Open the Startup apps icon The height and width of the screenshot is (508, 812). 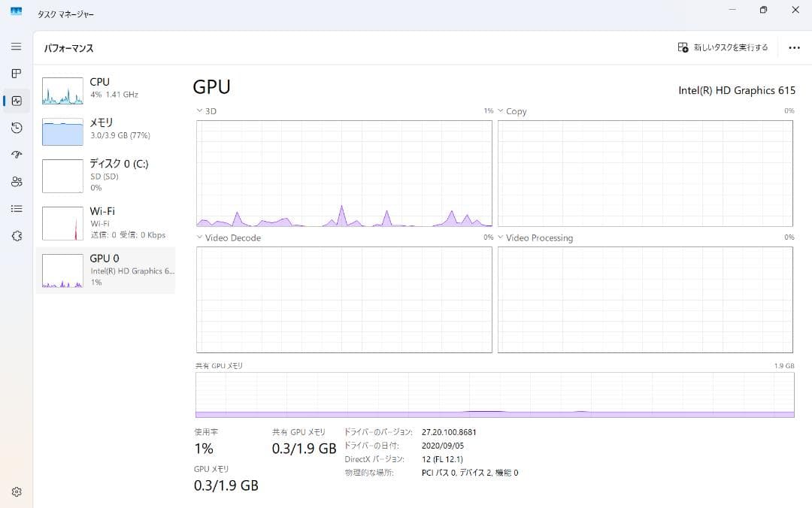[x=17, y=155]
